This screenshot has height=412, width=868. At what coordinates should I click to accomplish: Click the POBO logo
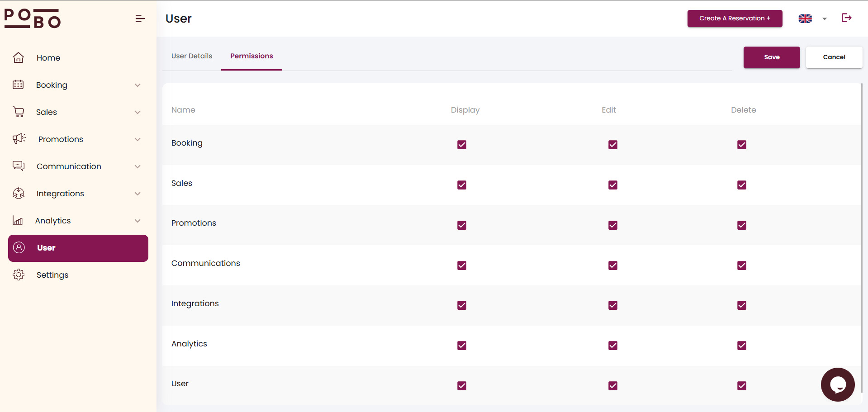(33, 19)
